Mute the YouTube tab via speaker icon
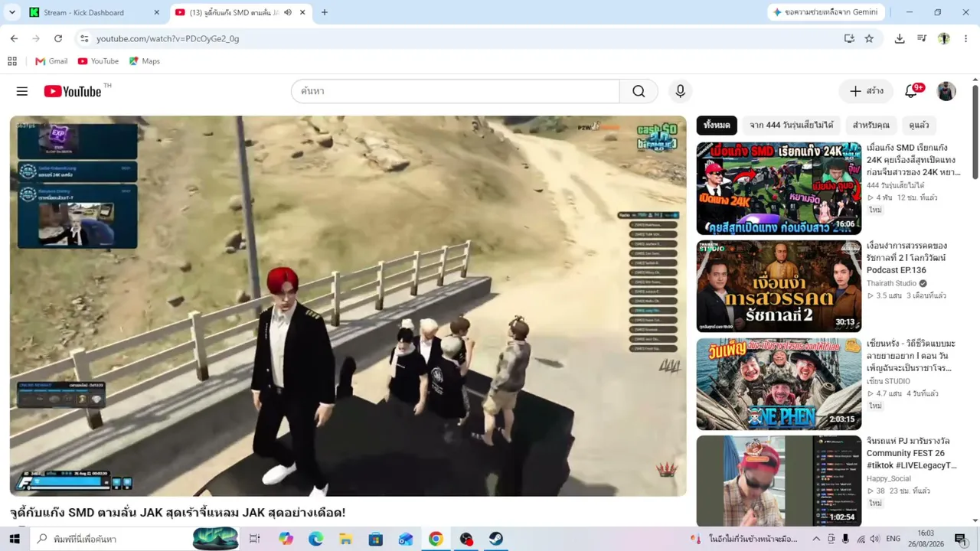 point(288,12)
